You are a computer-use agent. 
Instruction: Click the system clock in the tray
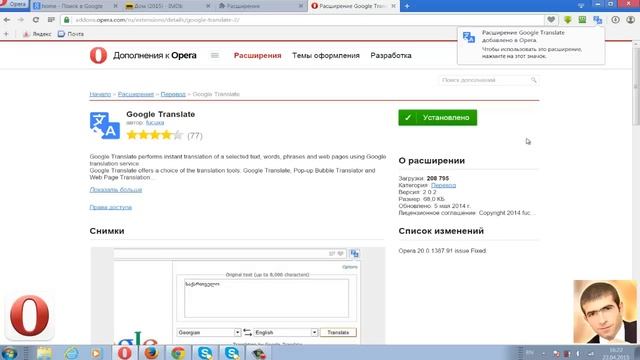point(616,353)
